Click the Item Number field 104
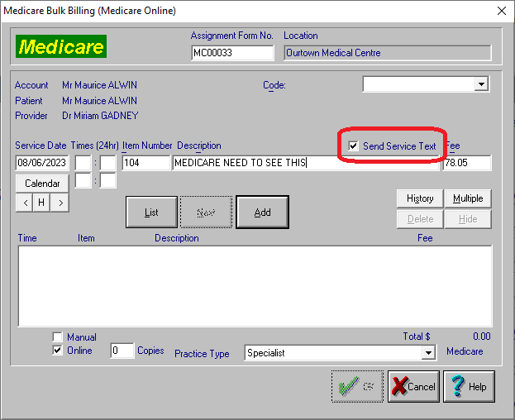 (x=146, y=163)
